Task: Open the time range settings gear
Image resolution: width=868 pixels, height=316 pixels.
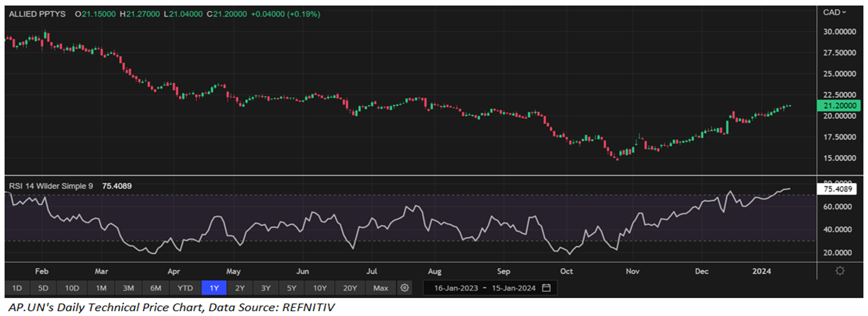Action: (x=405, y=289)
